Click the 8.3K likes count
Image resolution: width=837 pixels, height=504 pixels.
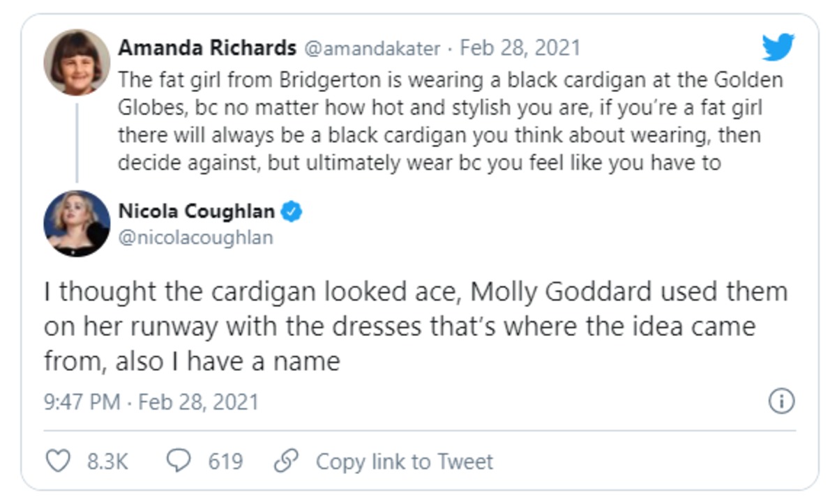pyautogui.click(x=107, y=461)
